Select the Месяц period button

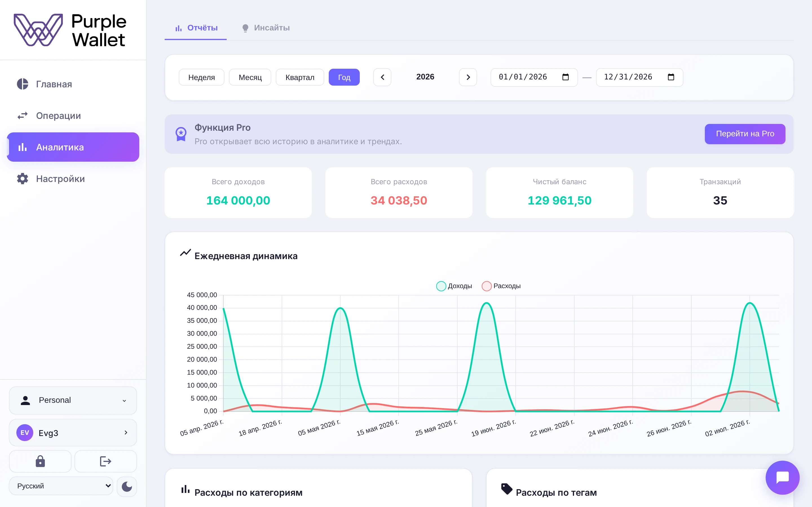[250, 77]
